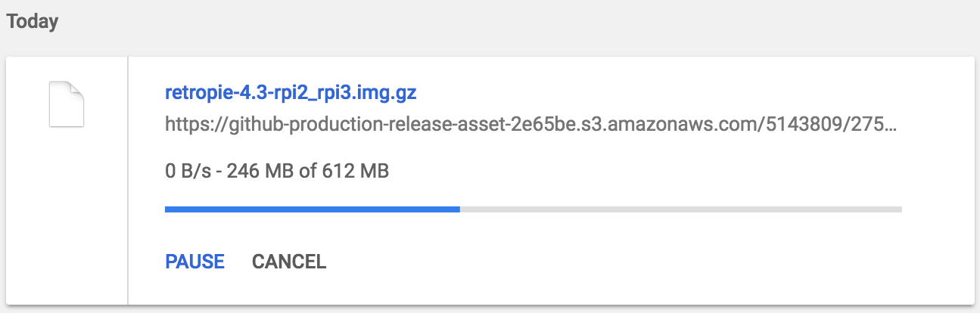Click the gray unfilled part of progress bar
980x313 pixels.
click(681, 209)
